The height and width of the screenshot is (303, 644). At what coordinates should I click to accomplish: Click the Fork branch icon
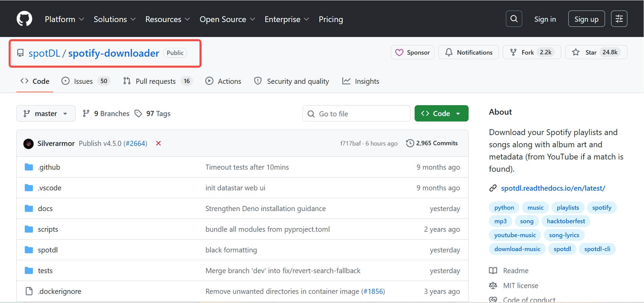(513, 52)
